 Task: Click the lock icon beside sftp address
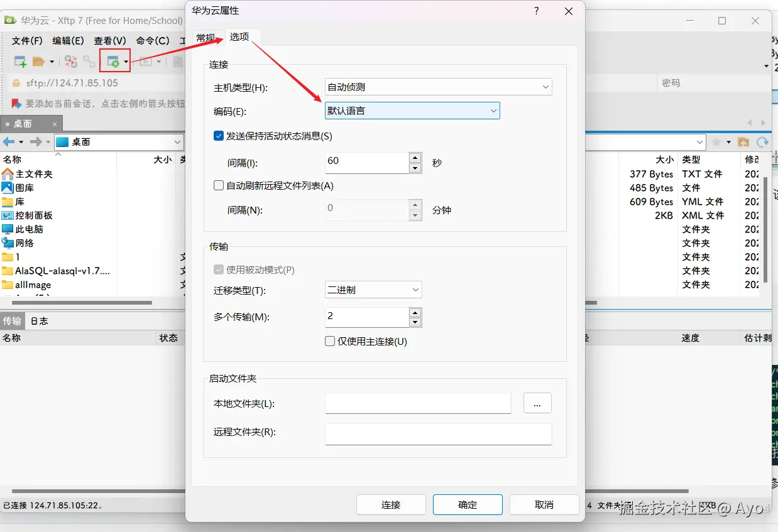tap(16, 83)
